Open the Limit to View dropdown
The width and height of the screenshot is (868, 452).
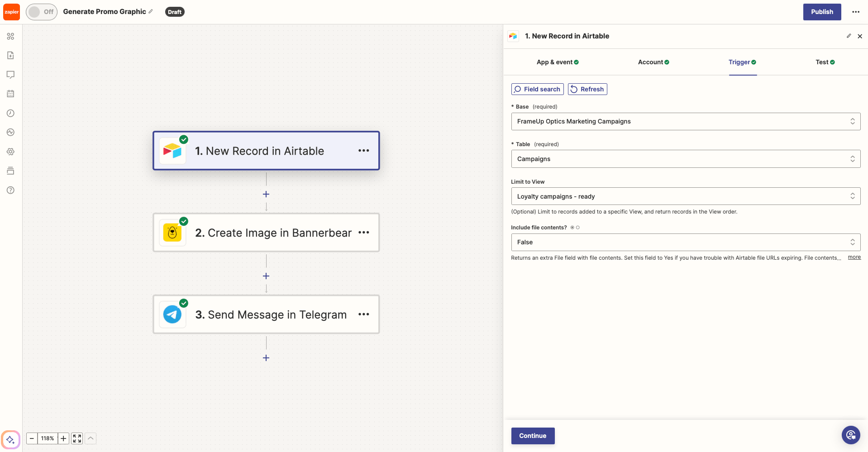(685, 196)
